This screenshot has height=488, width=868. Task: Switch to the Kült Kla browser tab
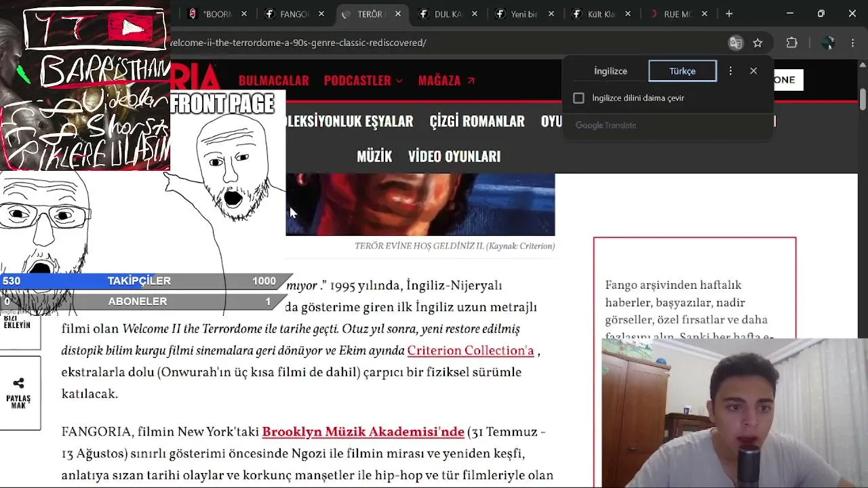(601, 14)
